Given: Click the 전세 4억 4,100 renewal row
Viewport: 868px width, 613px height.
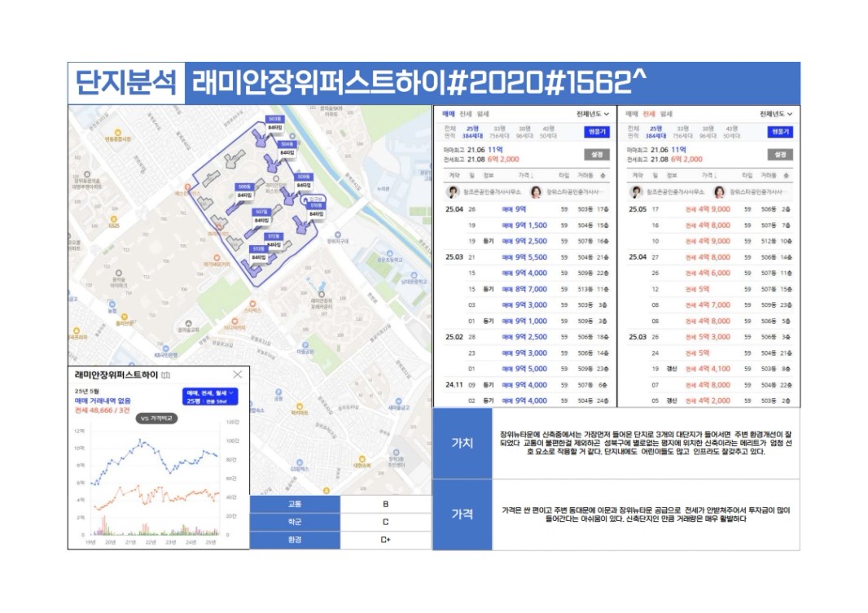Looking at the screenshot, I should point(710,369).
